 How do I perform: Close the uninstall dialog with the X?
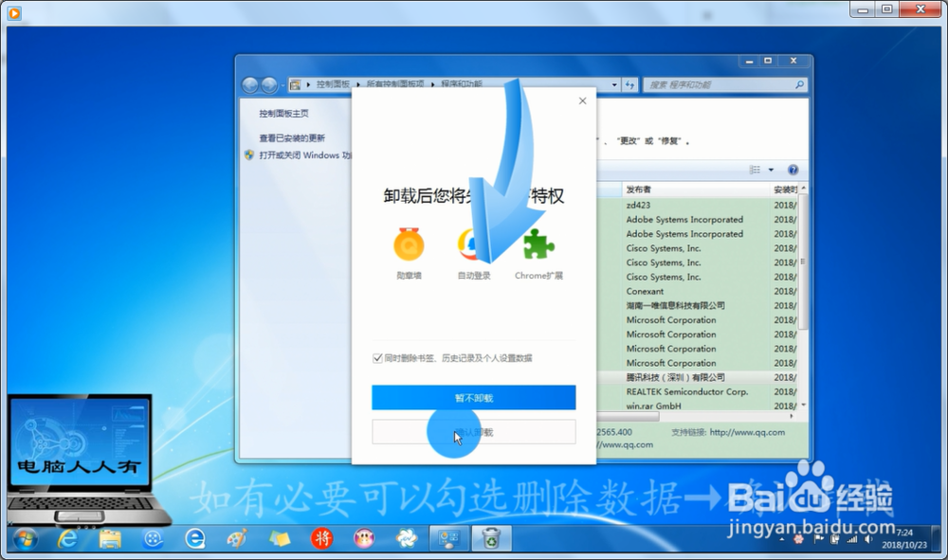pos(582,100)
